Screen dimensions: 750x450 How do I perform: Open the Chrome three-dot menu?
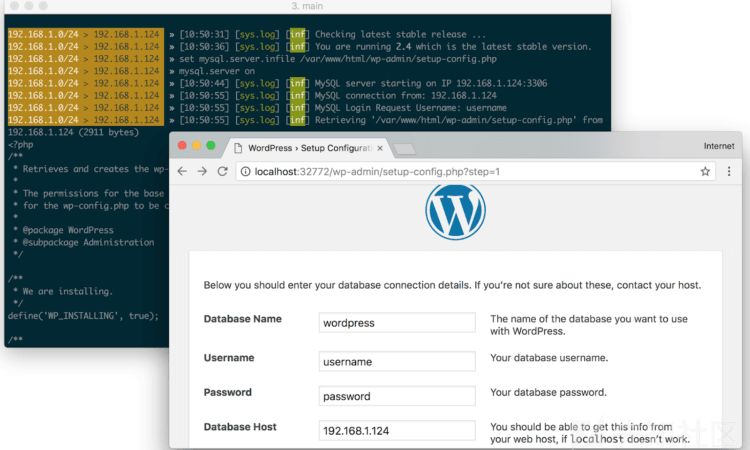coord(729,171)
